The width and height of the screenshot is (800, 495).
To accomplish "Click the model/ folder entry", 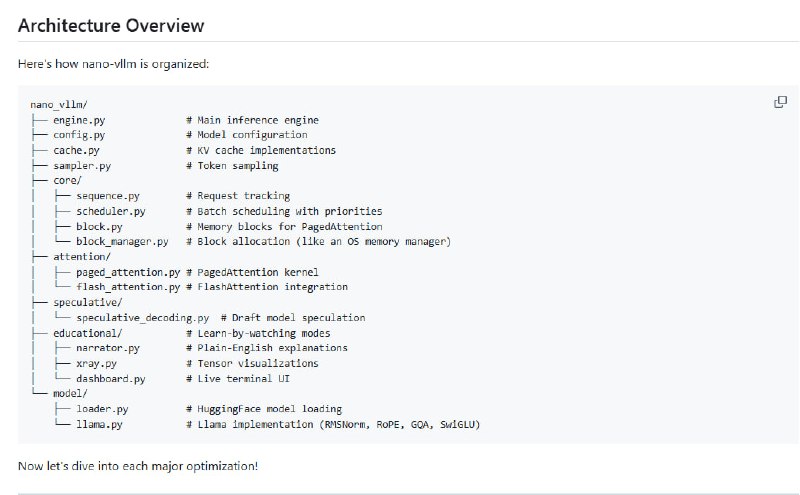I will (x=70, y=394).
